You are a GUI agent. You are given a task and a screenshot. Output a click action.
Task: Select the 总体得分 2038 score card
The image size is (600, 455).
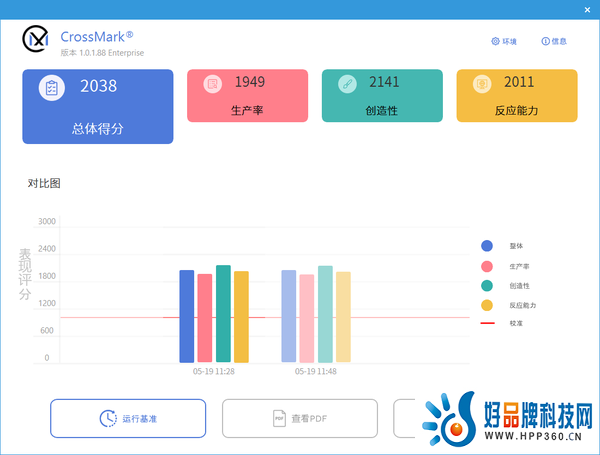click(x=98, y=106)
